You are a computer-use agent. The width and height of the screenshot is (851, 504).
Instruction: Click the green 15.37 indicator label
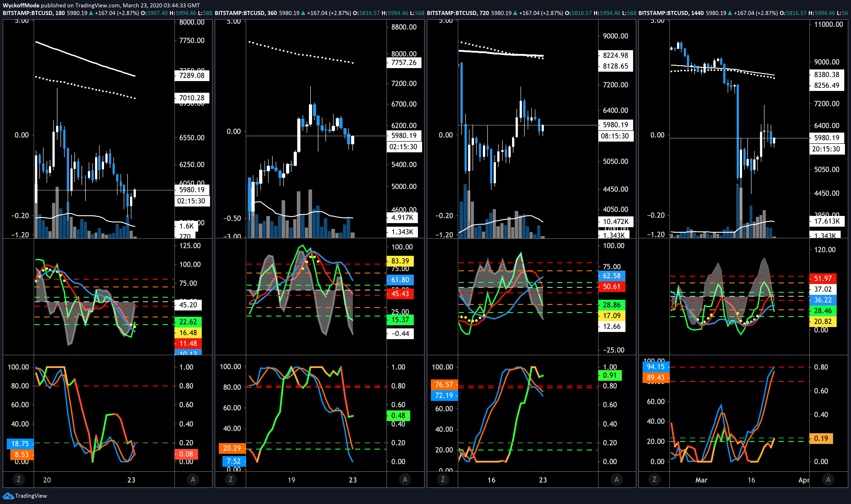(x=400, y=320)
